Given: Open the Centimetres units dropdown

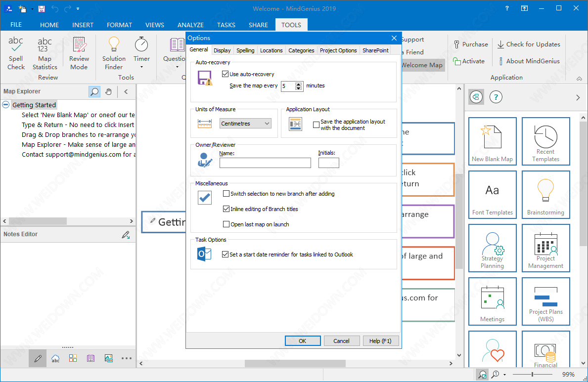Looking at the screenshot, I should coord(245,124).
